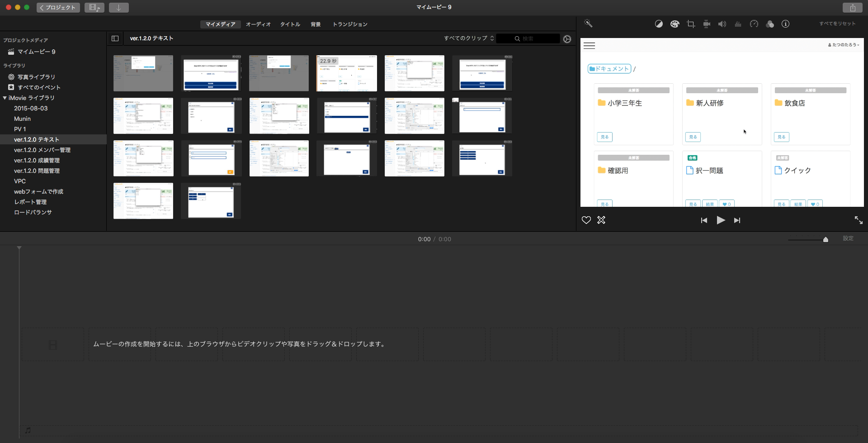
Task: Click the magic wand auto-enhance icon
Action: 588,24
